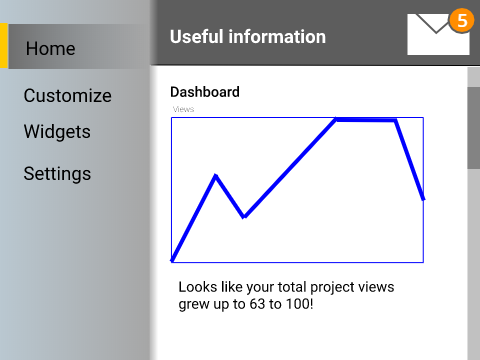Open the Customize menu item

point(68,96)
